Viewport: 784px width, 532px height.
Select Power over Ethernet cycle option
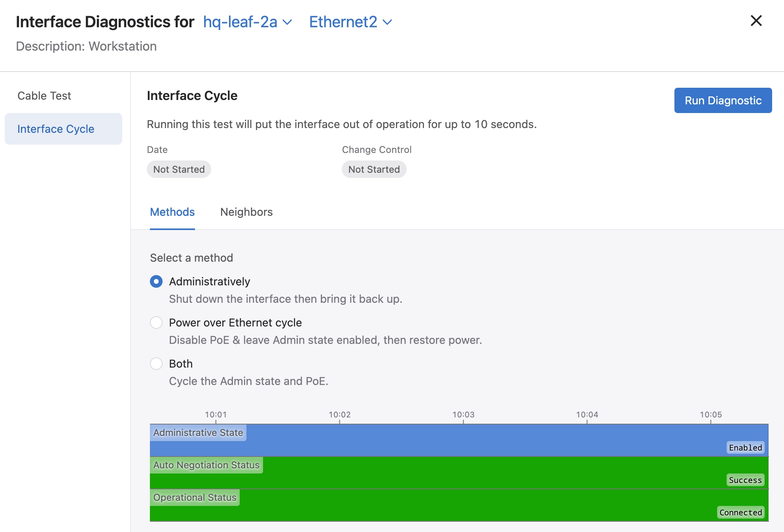[x=156, y=323]
